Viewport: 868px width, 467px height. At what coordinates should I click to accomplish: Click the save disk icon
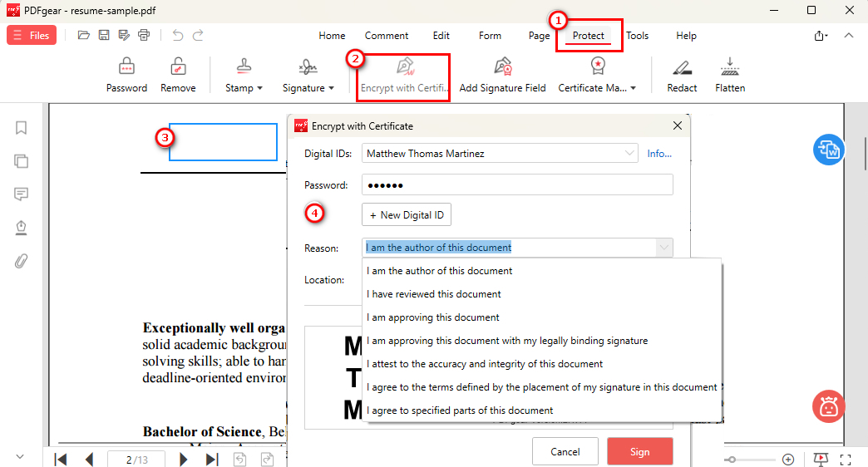click(104, 36)
